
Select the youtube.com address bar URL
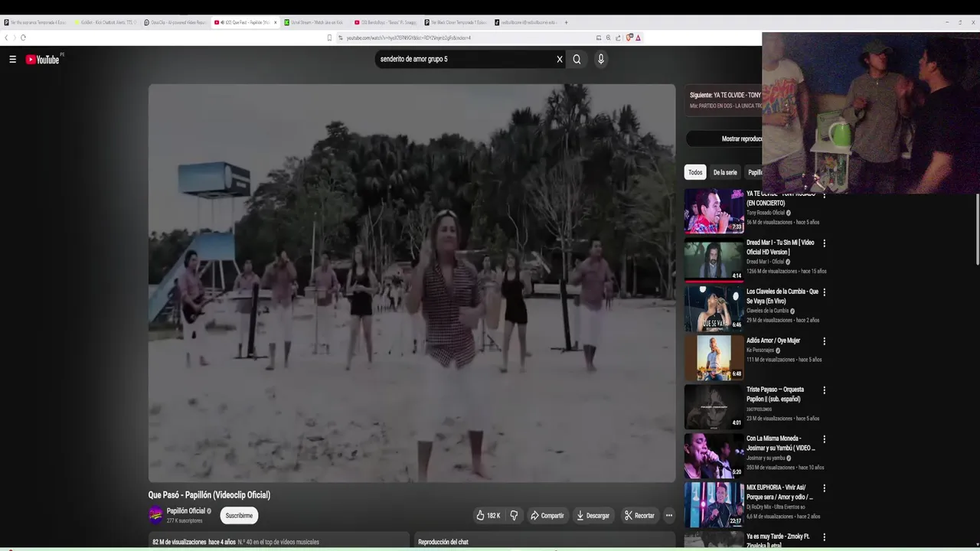409,37
